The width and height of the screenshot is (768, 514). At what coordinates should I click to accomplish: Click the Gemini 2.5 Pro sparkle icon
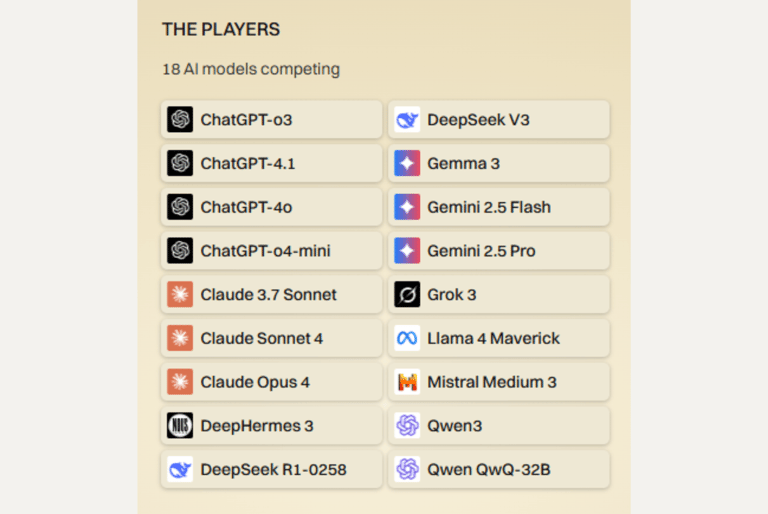(x=407, y=251)
